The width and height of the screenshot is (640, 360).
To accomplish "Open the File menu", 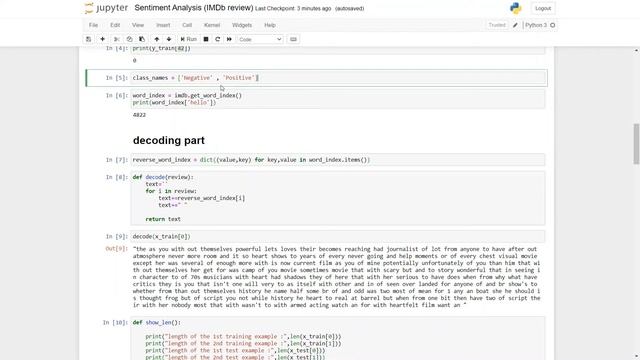I will pos(93,25).
